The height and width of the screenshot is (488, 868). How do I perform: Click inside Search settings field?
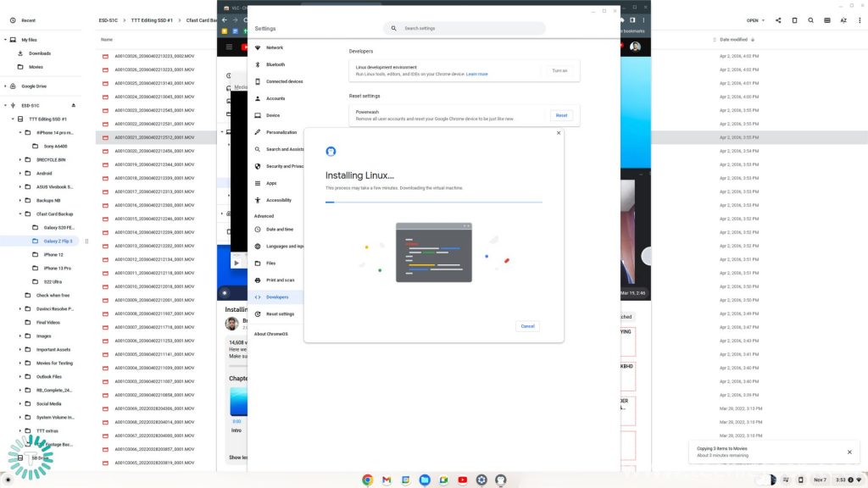point(465,28)
